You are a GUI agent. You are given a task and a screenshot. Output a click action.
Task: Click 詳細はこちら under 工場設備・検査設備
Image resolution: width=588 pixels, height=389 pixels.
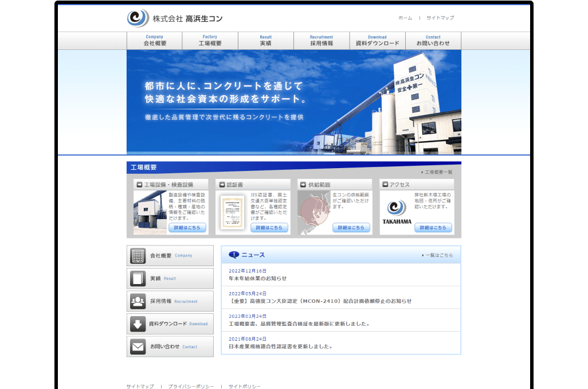187,228
